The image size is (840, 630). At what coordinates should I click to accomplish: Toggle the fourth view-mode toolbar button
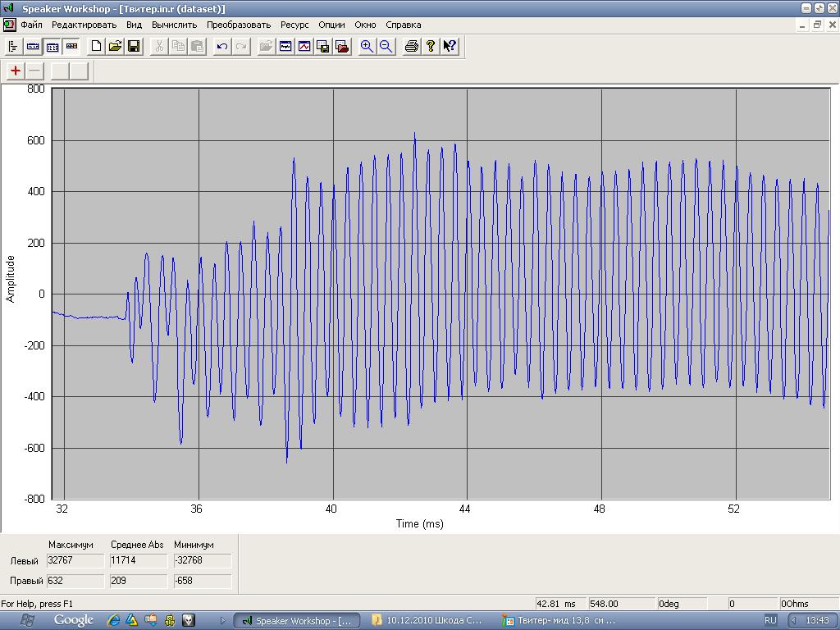71,47
